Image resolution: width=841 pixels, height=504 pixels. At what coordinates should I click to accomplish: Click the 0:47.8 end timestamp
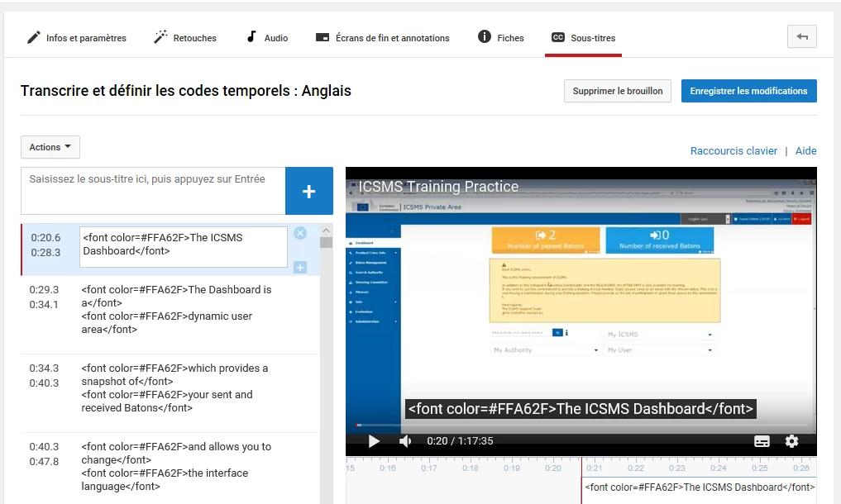[x=44, y=462]
